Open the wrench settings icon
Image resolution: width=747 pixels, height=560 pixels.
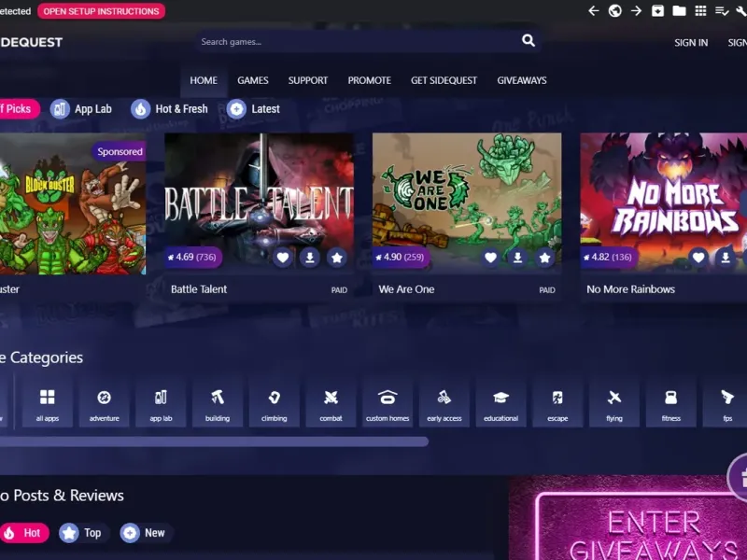tap(741, 11)
